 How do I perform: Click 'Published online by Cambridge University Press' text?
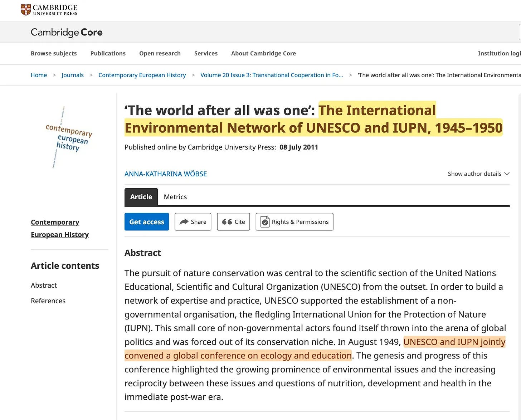200,147
